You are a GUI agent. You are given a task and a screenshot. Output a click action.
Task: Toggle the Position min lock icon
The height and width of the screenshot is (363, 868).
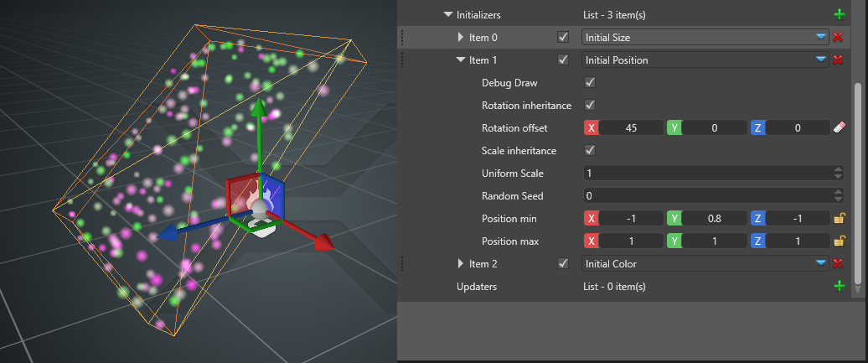pos(839,219)
